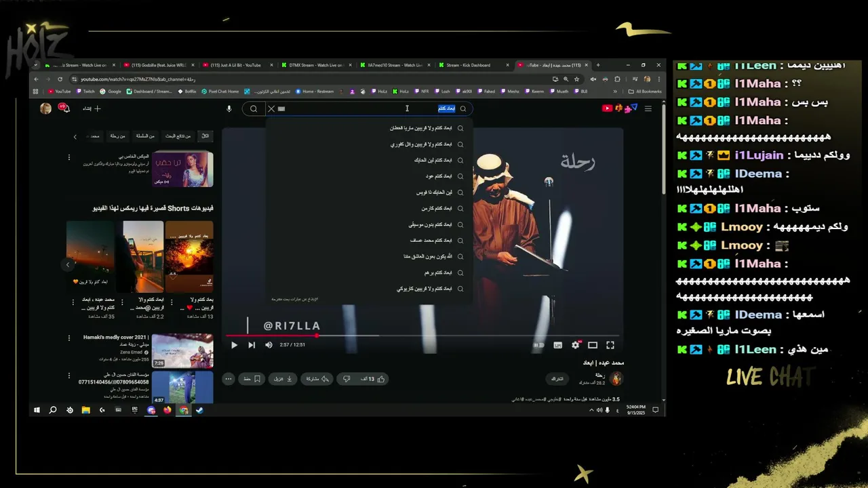Mute the player volume speaker icon

click(x=269, y=345)
